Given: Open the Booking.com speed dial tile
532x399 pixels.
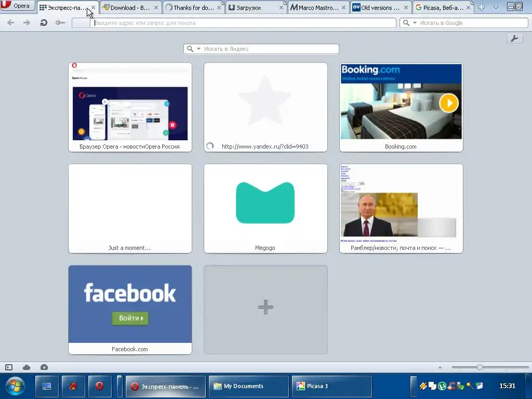Looking at the screenshot, I should pyautogui.click(x=401, y=107).
